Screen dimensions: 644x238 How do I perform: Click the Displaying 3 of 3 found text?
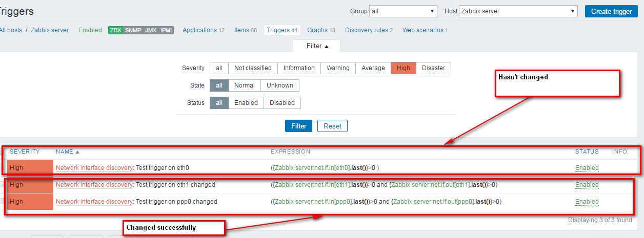click(x=600, y=220)
